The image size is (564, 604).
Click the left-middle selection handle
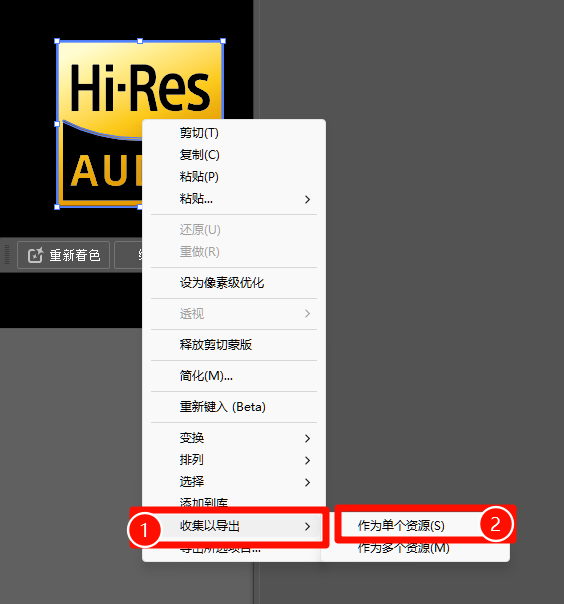pyautogui.click(x=57, y=124)
